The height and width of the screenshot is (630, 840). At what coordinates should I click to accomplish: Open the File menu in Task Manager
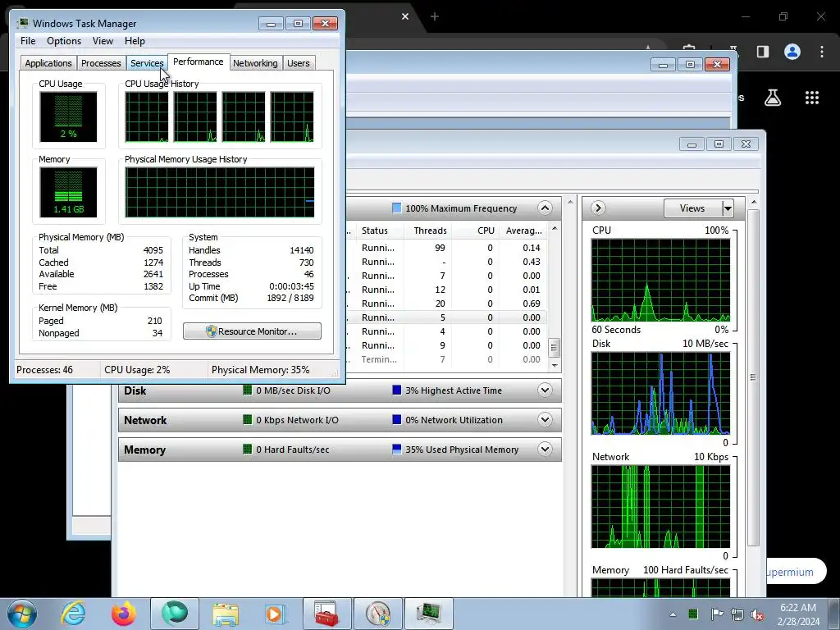click(x=28, y=41)
